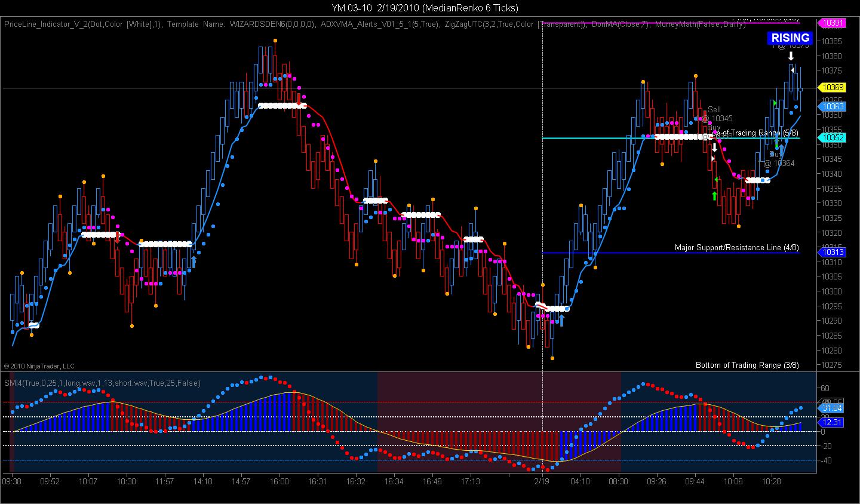The height and width of the screenshot is (504, 860).
Task: Select the 2/19 date label on the time axis
Action: (x=542, y=481)
